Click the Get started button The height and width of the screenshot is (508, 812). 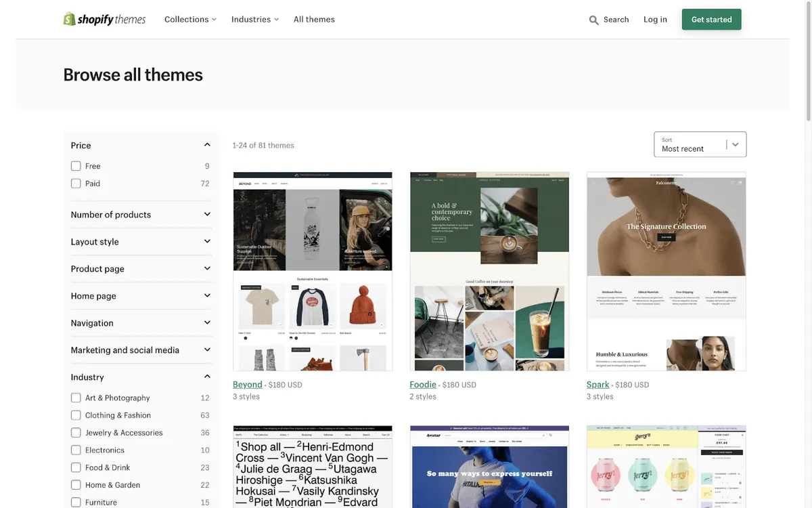pyautogui.click(x=712, y=20)
